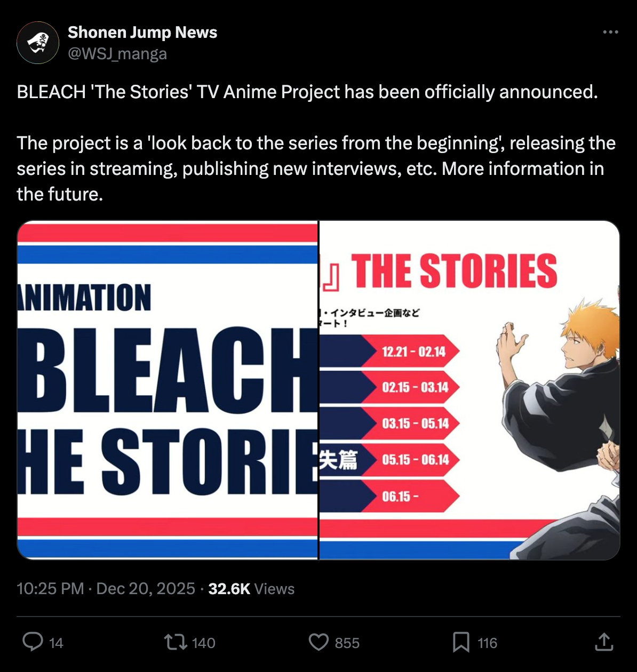Click the like count 855
The width and height of the screenshot is (637, 672).
(x=347, y=643)
